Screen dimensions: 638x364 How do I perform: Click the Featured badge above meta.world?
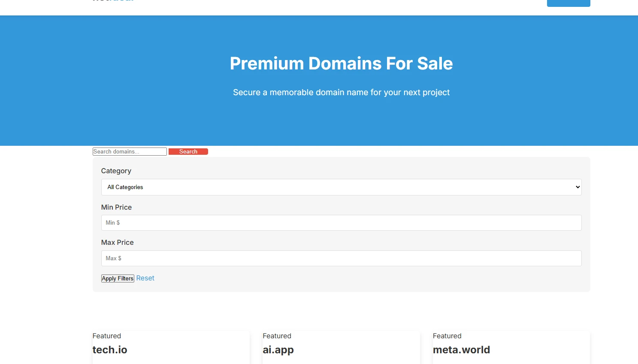click(447, 336)
